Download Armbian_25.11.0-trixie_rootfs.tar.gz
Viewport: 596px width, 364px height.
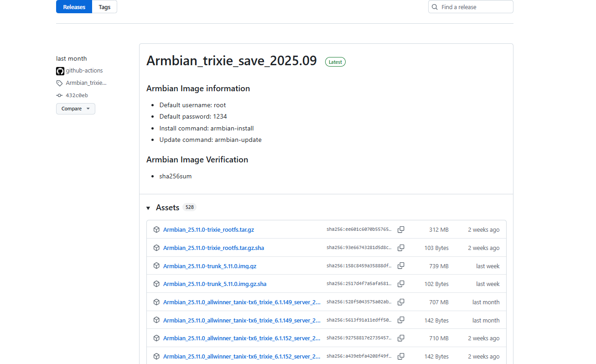(208, 229)
